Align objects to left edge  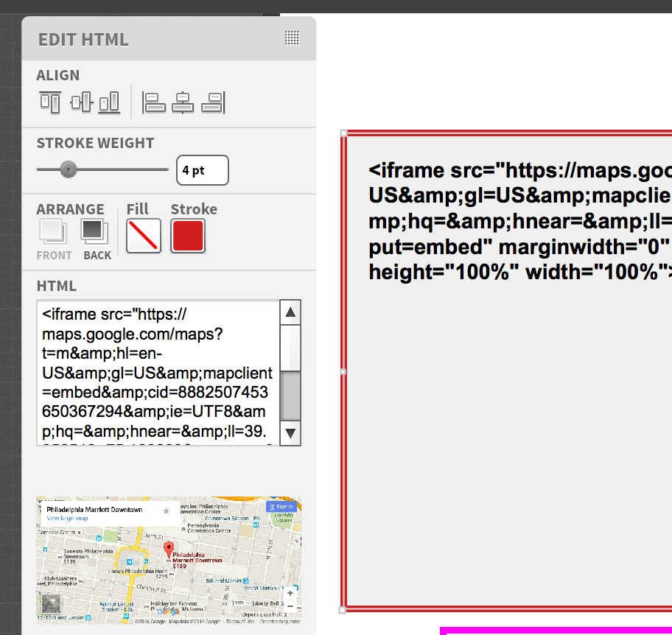(154, 102)
